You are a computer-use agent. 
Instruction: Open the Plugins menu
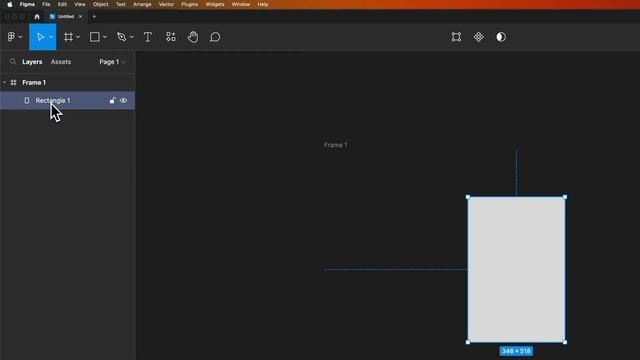[189, 4]
